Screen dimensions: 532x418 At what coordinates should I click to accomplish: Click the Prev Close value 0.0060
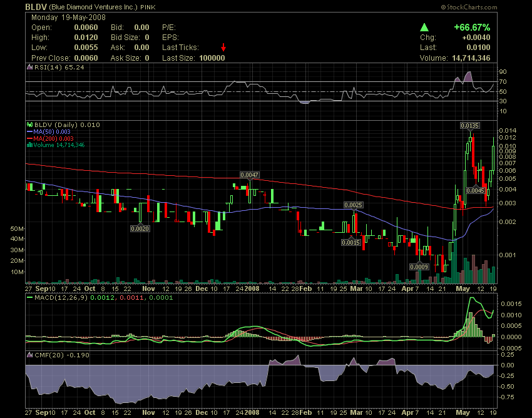(86, 58)
